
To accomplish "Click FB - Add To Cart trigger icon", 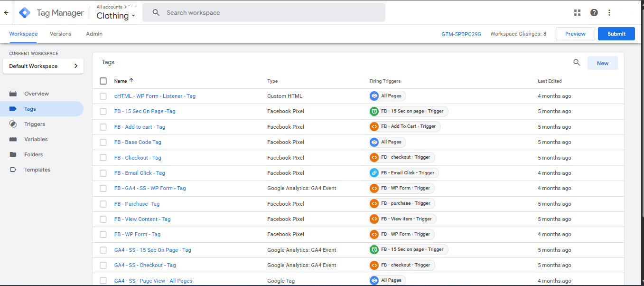I will click(374, 126).
